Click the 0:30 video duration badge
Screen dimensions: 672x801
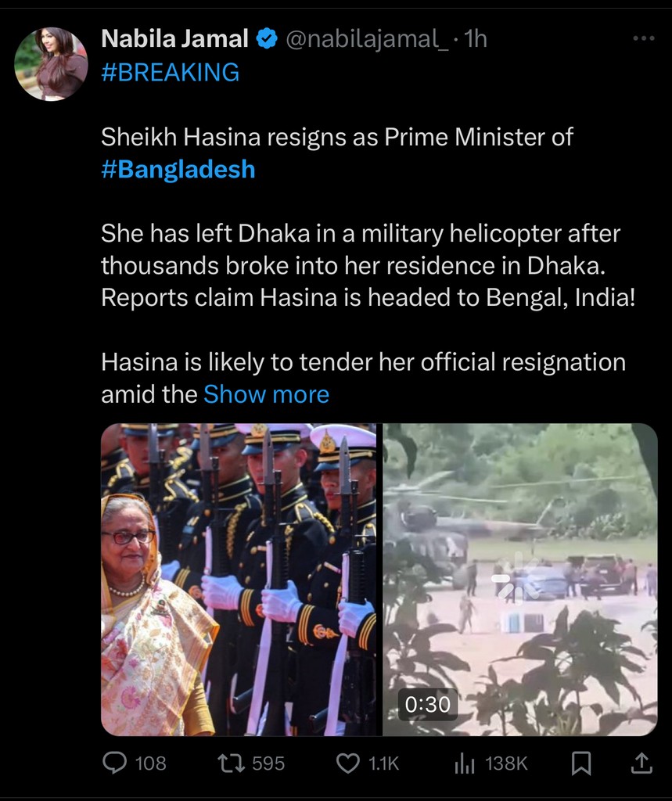pyautogui.click(x=428, y=705)
